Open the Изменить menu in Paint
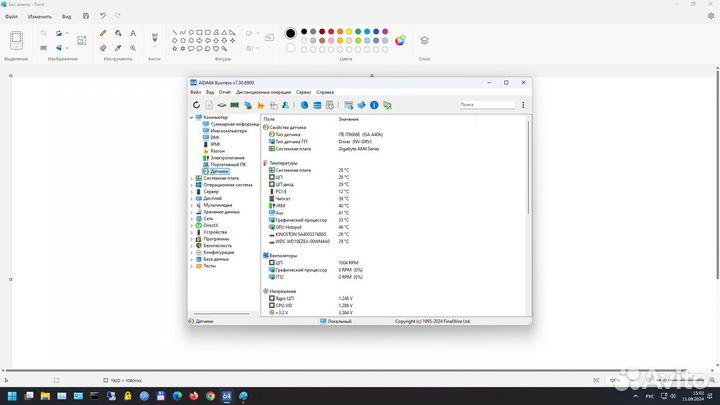Screen dimensions: 720x405 [x=40, y=17]
